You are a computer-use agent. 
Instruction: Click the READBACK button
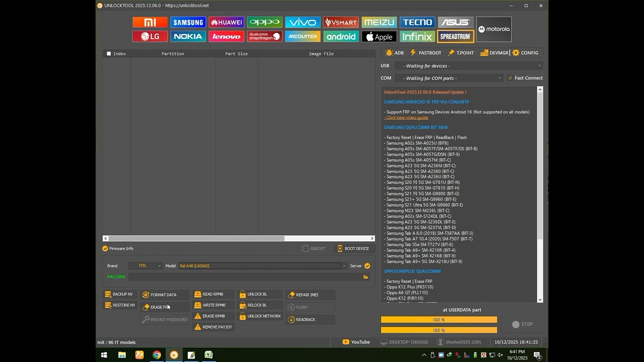[310, 320]
